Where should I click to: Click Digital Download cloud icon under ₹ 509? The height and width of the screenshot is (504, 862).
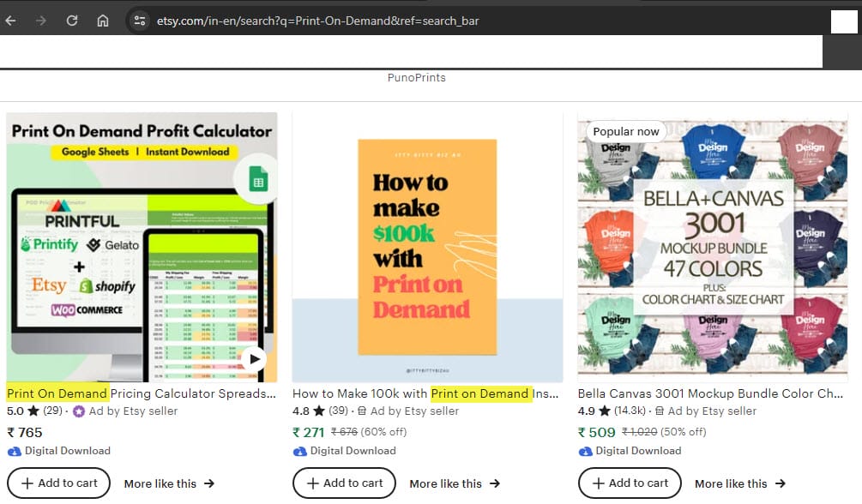(x=586, y=451)
